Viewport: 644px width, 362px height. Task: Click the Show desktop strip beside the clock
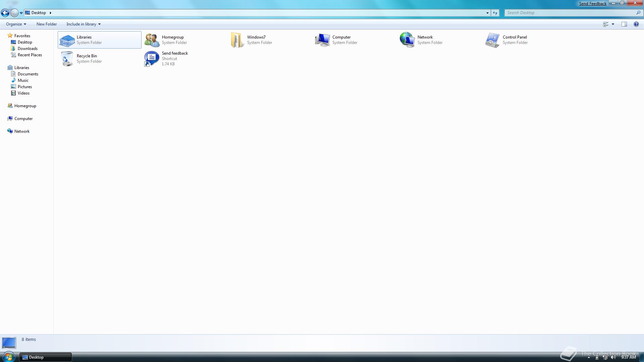click(642, 357)
